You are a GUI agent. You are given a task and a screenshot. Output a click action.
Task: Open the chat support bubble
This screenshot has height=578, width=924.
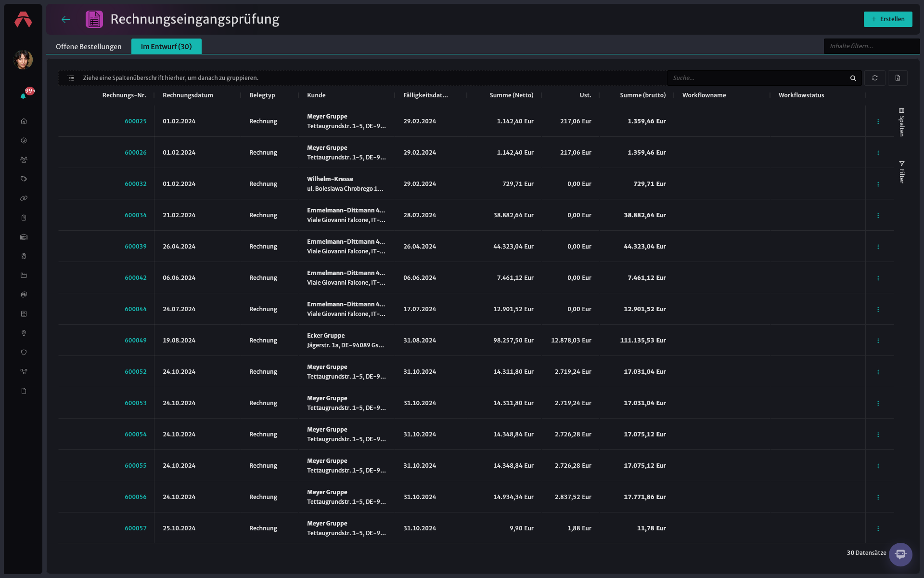(x=900, y=554)
